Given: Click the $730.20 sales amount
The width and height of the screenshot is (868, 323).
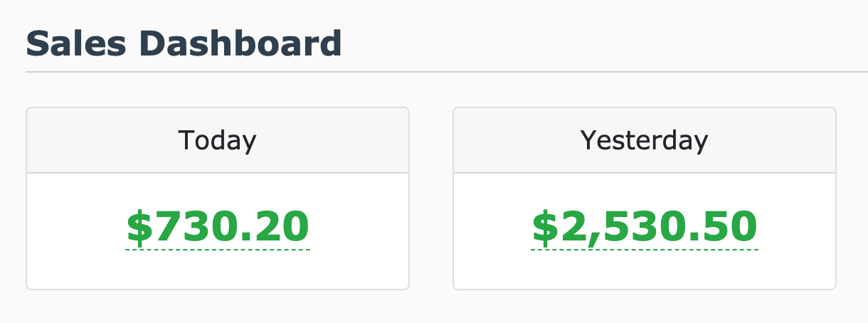Looking at the screenshot, I should click(x=218, y=227).
